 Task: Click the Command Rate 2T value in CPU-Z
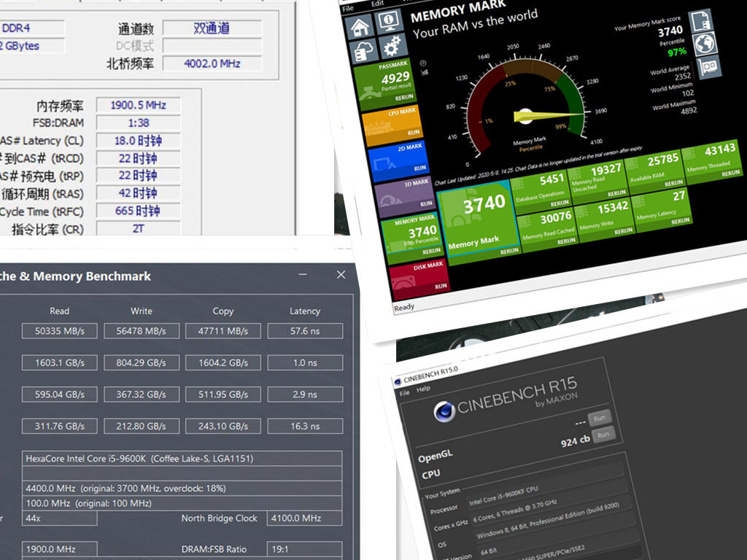(x=138, y=228)
